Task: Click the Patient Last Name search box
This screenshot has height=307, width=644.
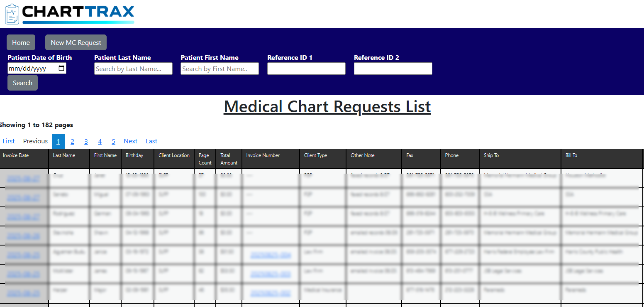Action: [x=133, y=69]
